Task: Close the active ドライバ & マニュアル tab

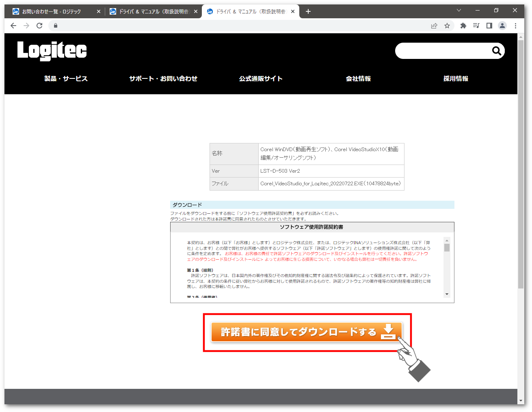Action: pyautogui.click(x=293, y=12)
